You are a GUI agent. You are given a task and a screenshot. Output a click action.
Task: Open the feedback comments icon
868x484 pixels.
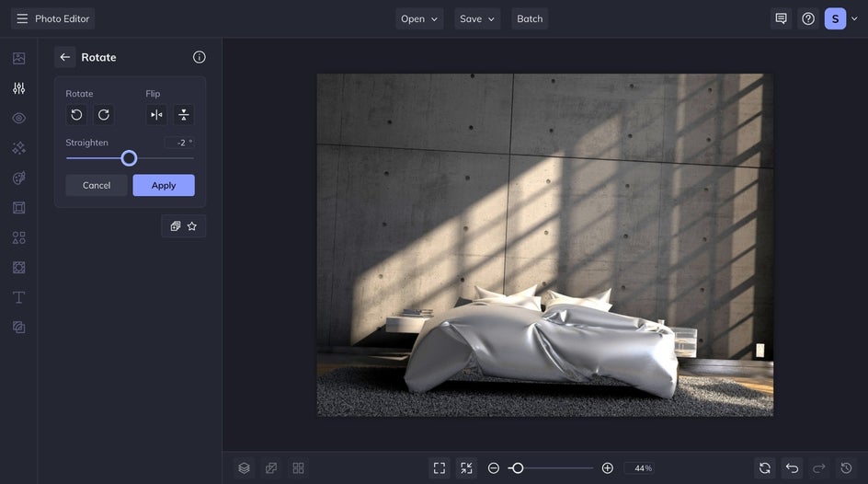click(781, 18)
